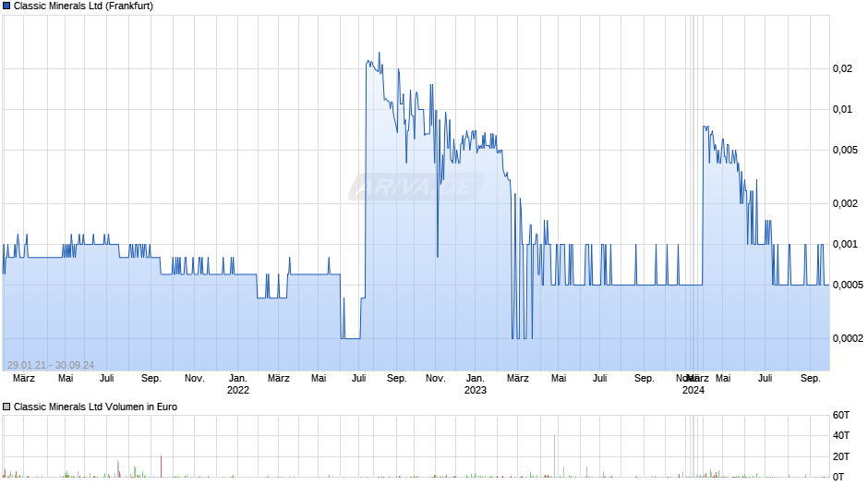Viewport: 868px width, 486px height.
Task: Click the gray Volumen legend square
Action: (6, 407)
